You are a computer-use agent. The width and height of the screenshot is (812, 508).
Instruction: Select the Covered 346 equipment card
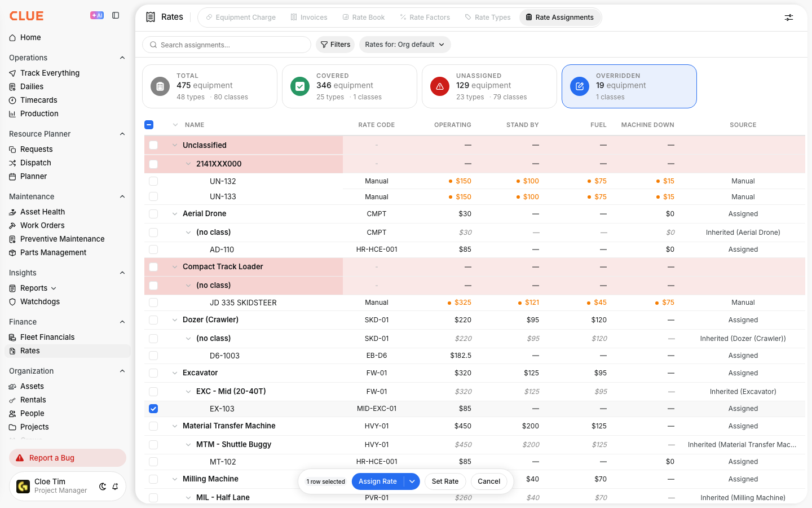click(x=350, y=86)
